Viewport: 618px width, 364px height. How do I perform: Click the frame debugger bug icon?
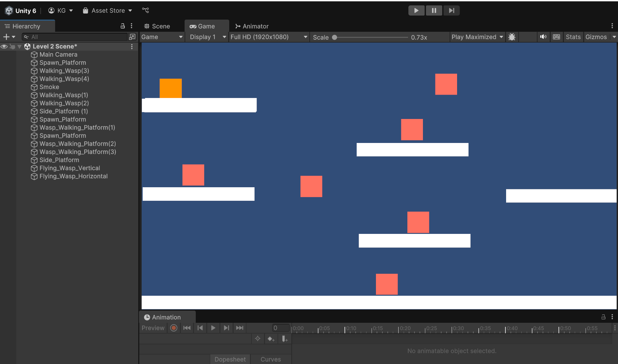coord(512,37)
